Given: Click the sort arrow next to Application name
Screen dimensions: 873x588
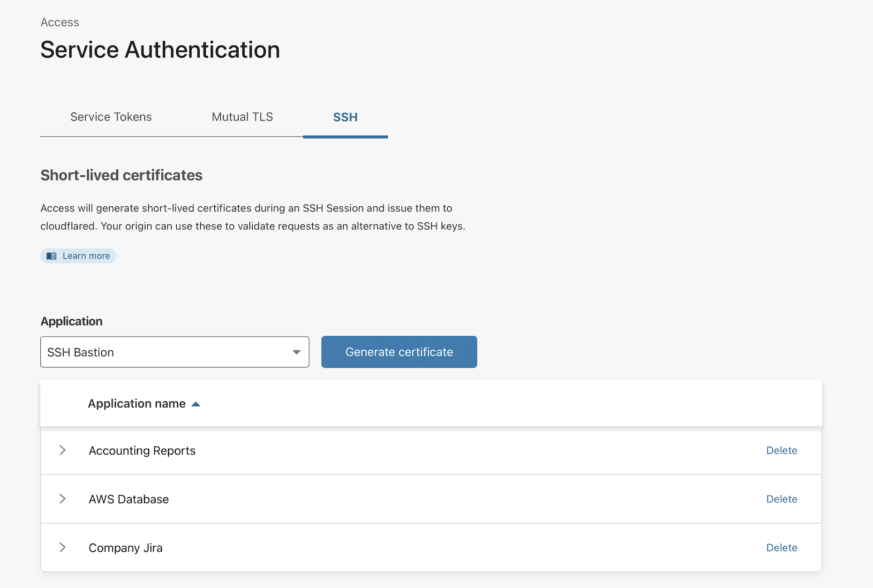Looking at the screenshot, I should coord(196,404).
